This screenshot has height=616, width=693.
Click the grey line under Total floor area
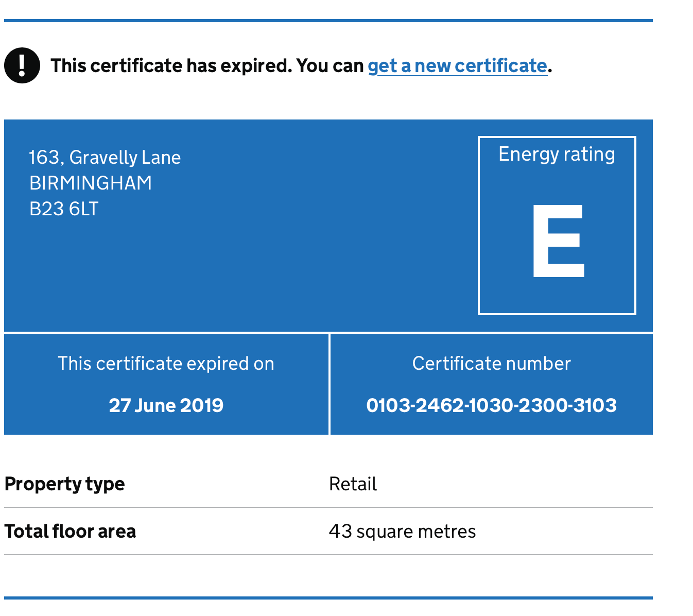328,555
